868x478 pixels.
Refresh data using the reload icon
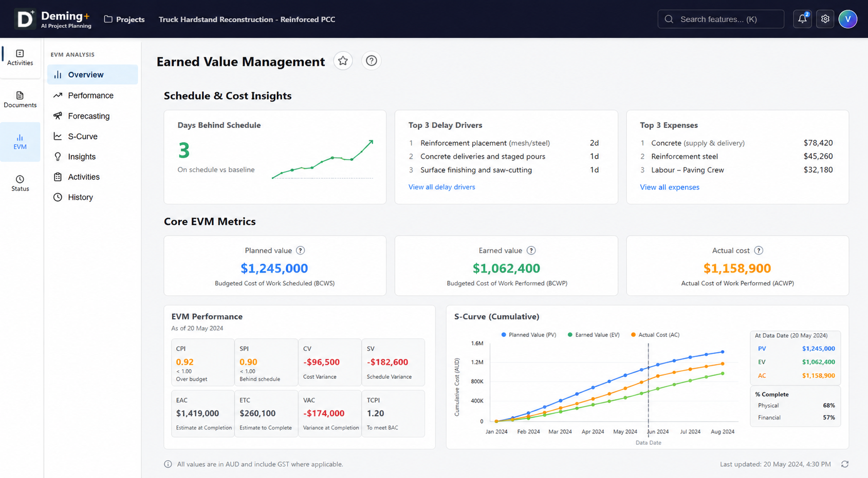pos(845,464)
